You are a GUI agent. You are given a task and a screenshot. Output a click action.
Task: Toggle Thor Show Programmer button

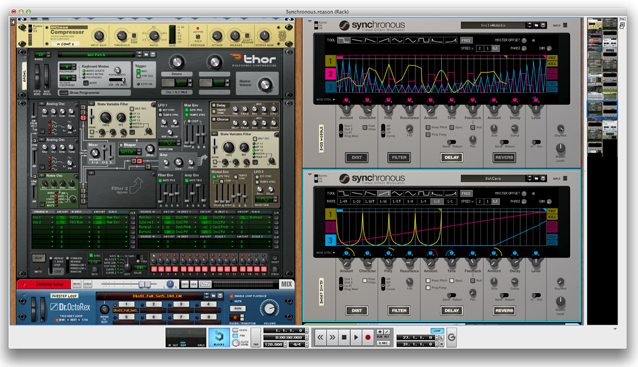pyautogui.click(x=63, y=93)
